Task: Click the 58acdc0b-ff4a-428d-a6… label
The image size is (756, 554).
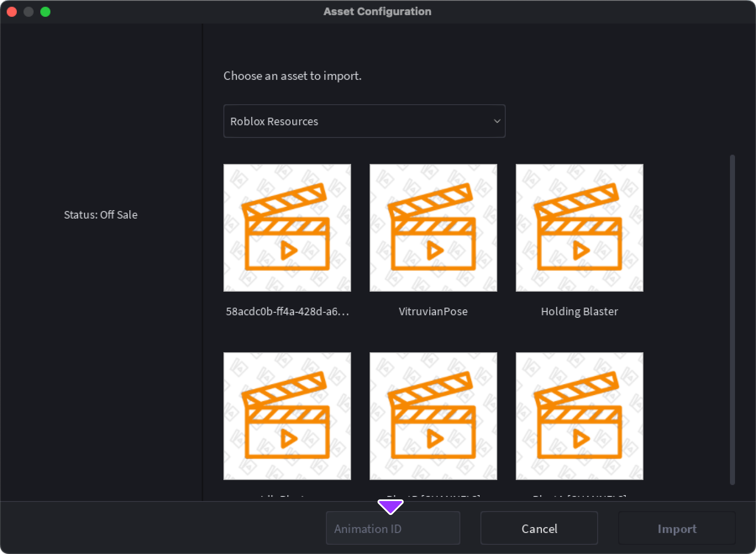Action: click(287, 311)
